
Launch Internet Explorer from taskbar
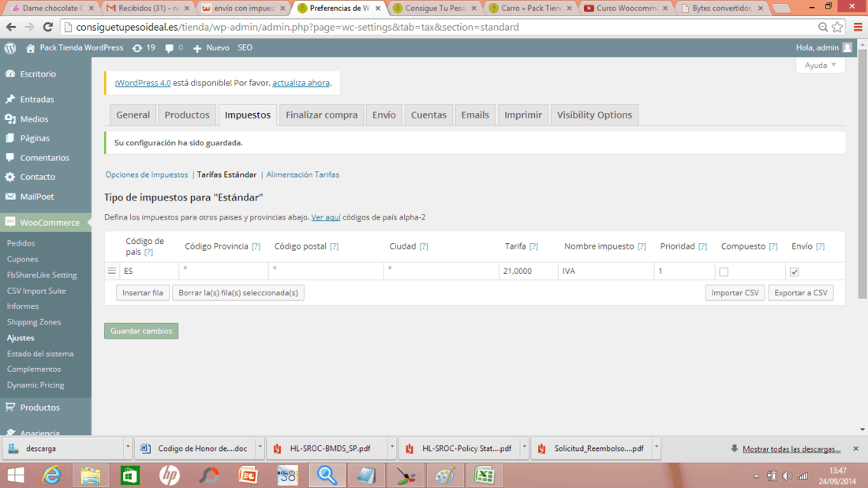pyautogui.click(x=51, y=475)
